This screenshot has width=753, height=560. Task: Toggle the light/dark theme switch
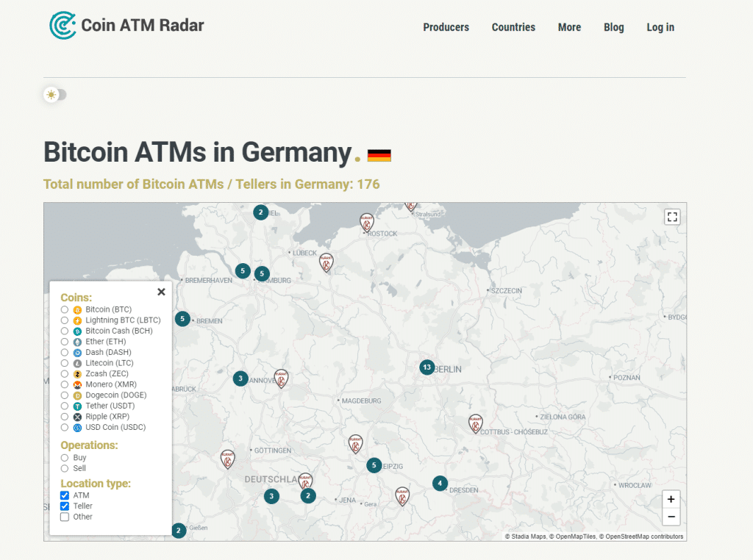55,95
